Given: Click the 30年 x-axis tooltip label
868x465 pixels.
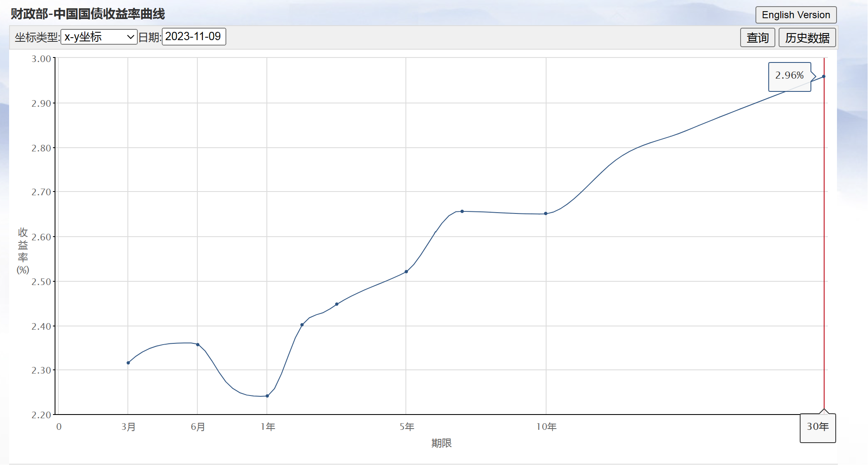Looking at the screenshot, I should 818,427.
